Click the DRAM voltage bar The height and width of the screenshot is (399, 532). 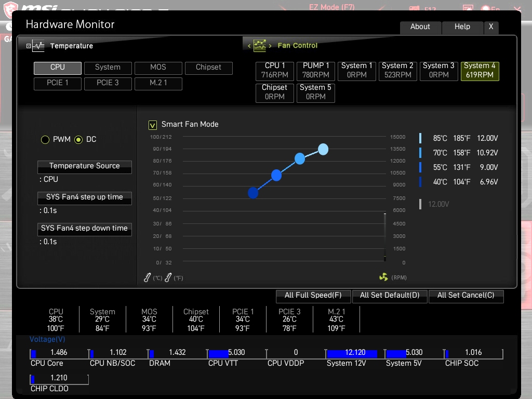(x=178, y=353)
